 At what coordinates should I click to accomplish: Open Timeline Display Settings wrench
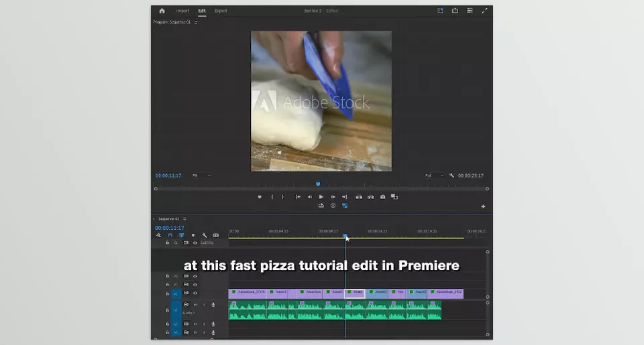pos(205,235)
